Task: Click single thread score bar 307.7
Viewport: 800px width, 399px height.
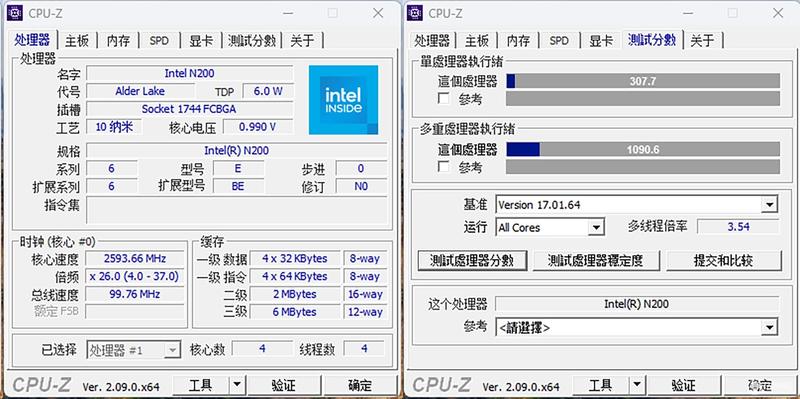Action: click(x=643, y=81)
